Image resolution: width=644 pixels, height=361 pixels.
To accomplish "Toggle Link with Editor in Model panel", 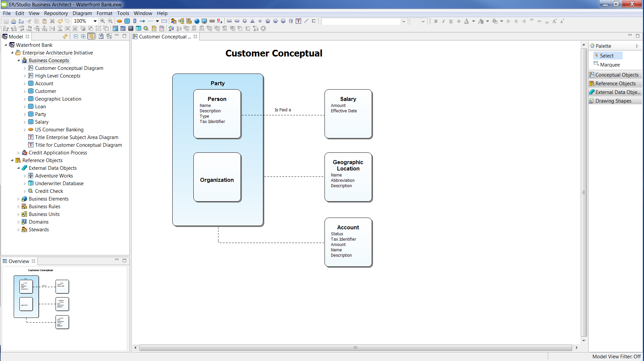I will [x=91, y=36].
